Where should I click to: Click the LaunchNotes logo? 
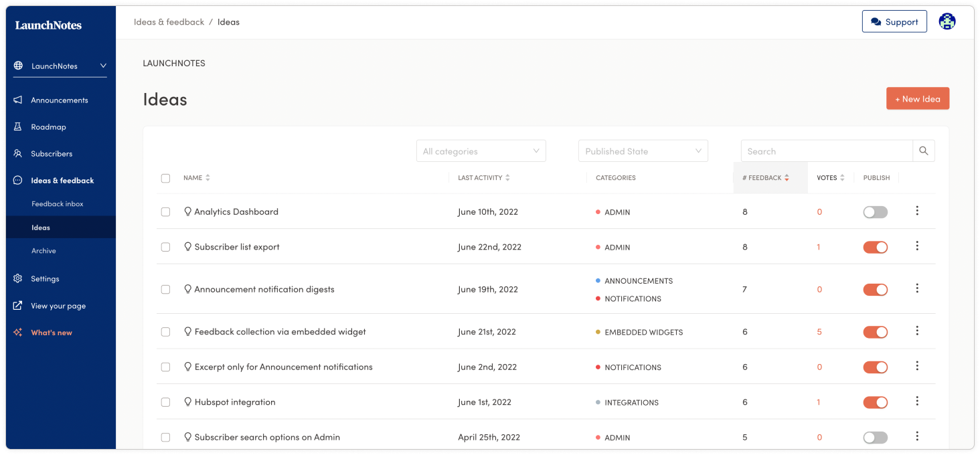pyautogui.click(x=48, y=25)
